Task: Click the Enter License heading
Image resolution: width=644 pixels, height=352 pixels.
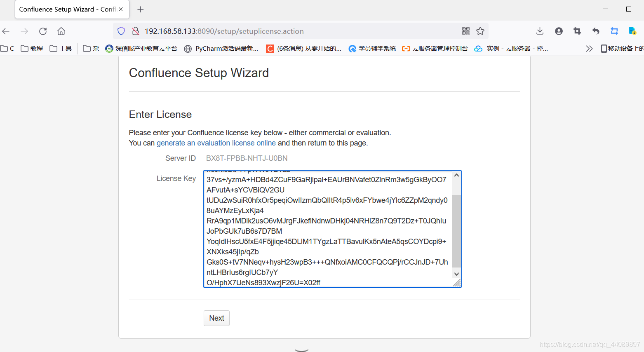Action: point(160,115)
